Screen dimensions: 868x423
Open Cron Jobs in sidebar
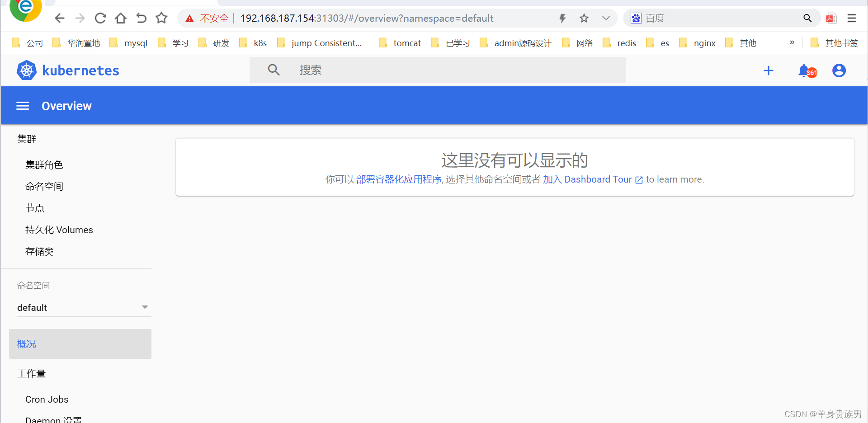tap(47, 399)
